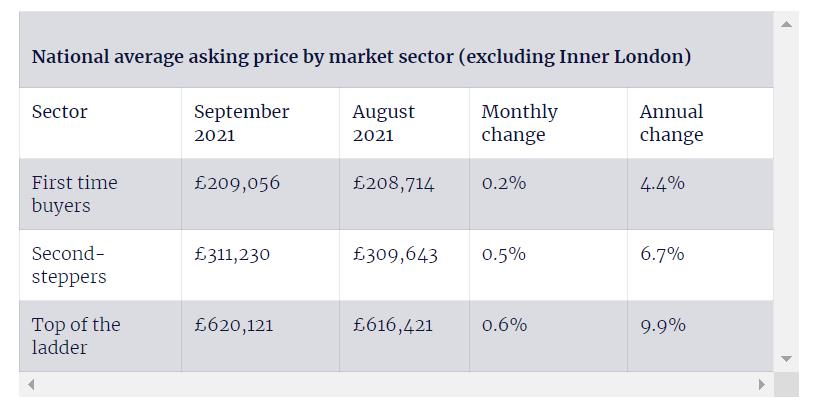
Task: Click the scroll left arrow
Action: click(31, 384)
